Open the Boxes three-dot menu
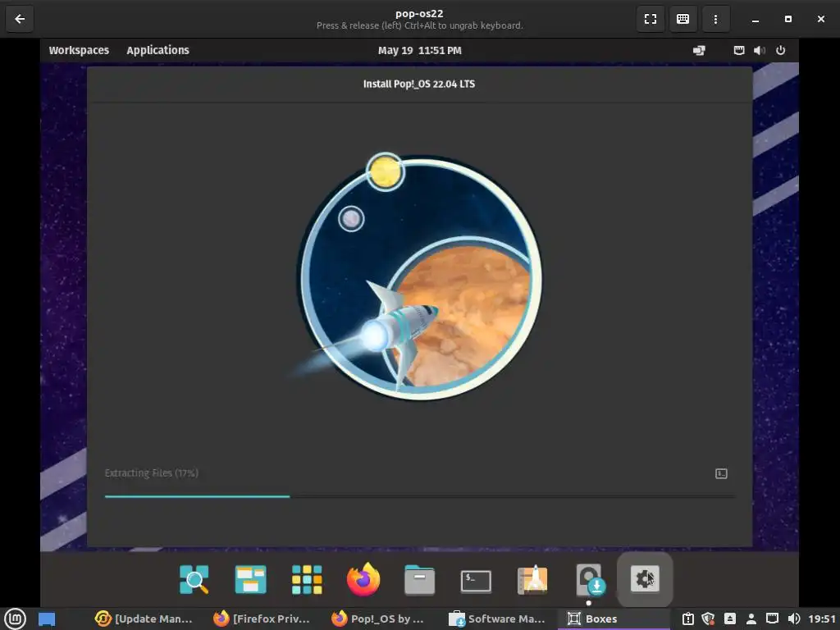This screenshot has width=840, height=630. (715, 19)
